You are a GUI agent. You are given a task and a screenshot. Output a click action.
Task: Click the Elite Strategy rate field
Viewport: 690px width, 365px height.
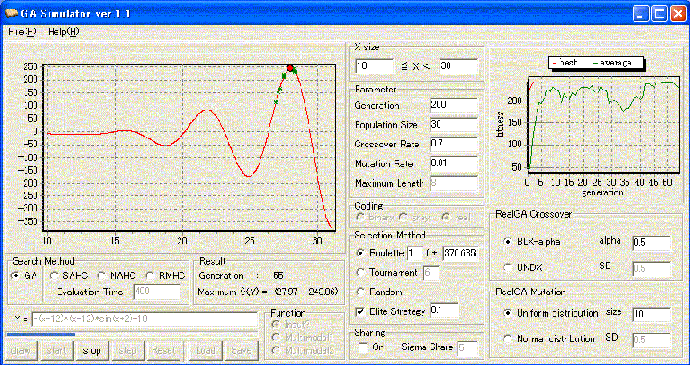point(444,310)
